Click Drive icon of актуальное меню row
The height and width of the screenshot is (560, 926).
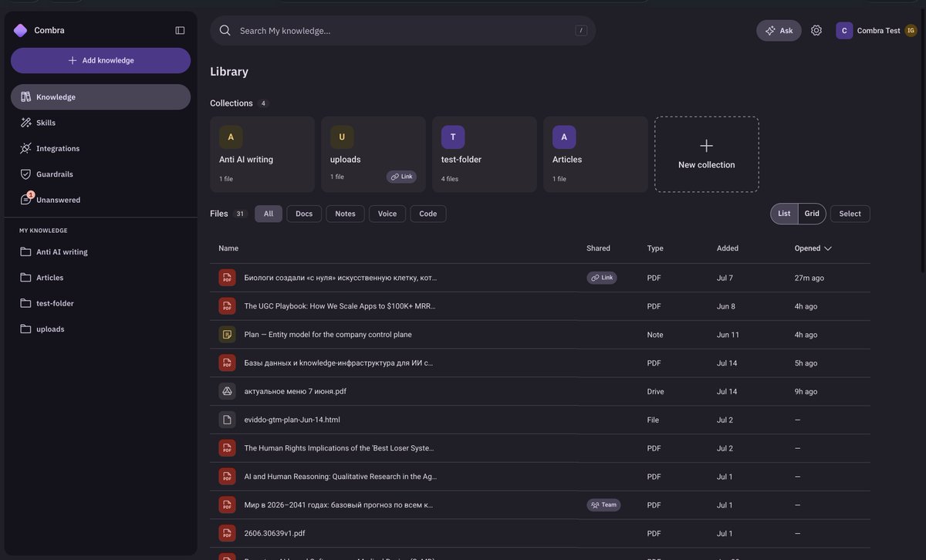tap(227, 391)
